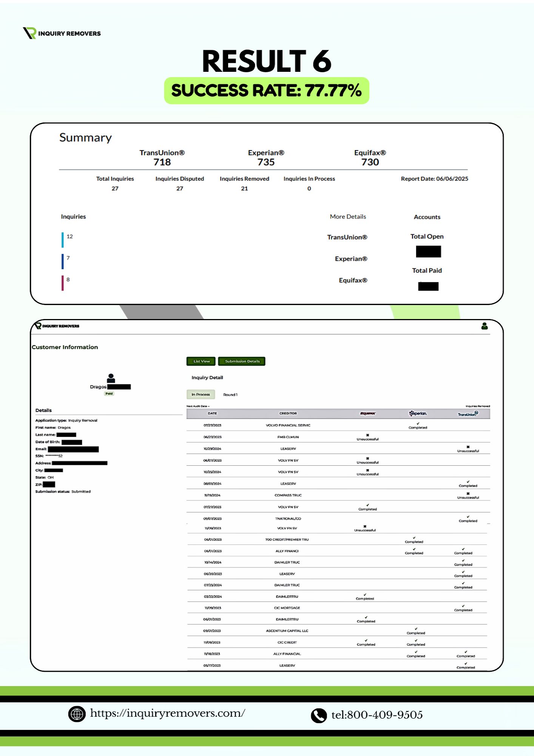Click the X mark in the 10/25/2024 VOLV FN SV row
The image size is (534, 756).
tap(367, 470)
